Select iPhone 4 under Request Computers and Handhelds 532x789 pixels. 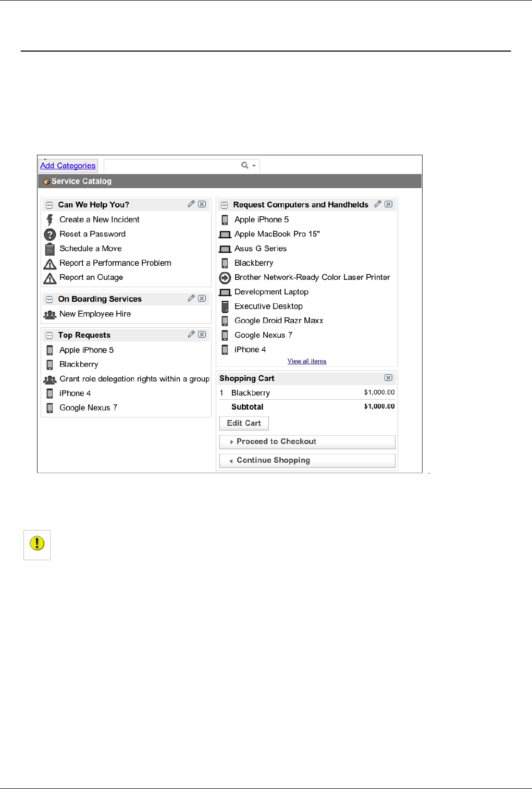pyautogui.click(x=250, y=350)
